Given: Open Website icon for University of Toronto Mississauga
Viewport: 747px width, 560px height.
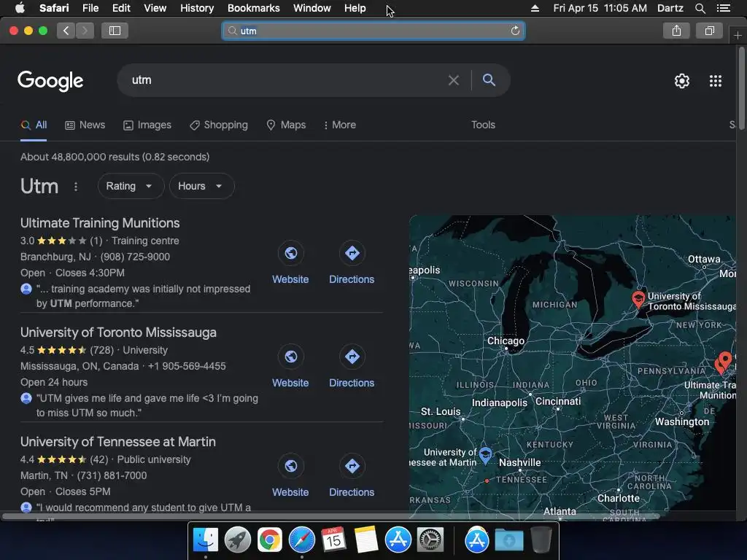Looking at the screenshot, I should pos(290,356).
